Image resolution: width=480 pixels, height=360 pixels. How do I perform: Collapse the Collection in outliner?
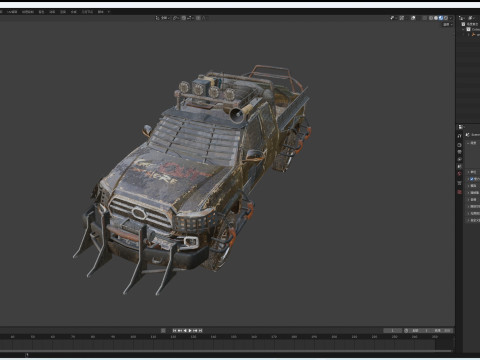(463, 29)
